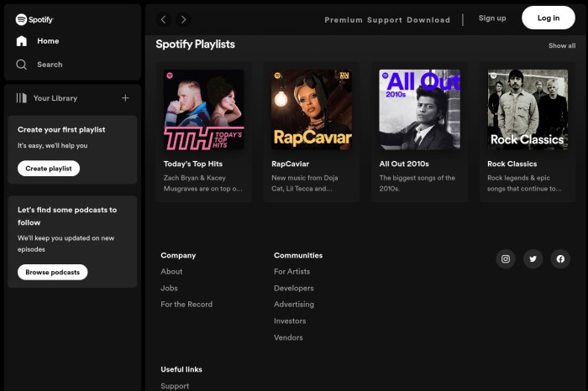Screen dimensions: 588x391
Task: Click the Jobs footer link
Action: pyautogui.click(x=169, y=288)
